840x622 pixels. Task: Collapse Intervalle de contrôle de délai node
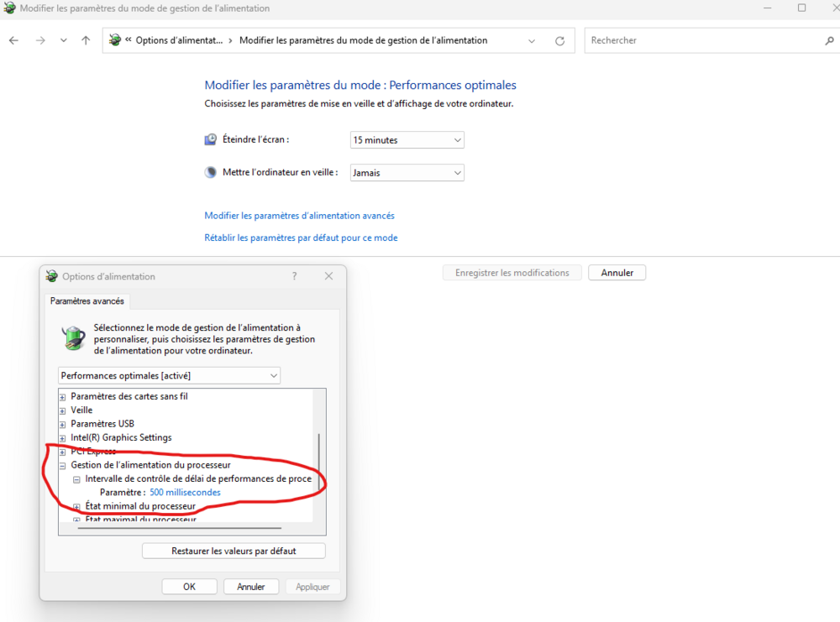(x=76, y=479)
